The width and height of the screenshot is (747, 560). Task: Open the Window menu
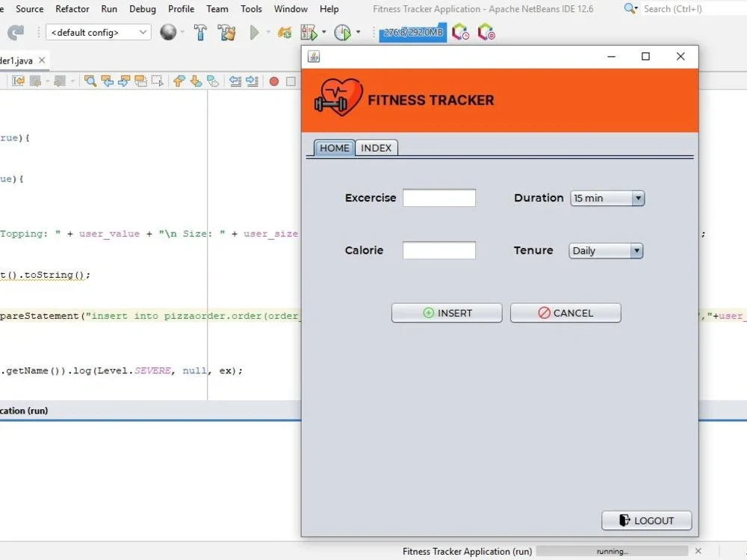291,8
